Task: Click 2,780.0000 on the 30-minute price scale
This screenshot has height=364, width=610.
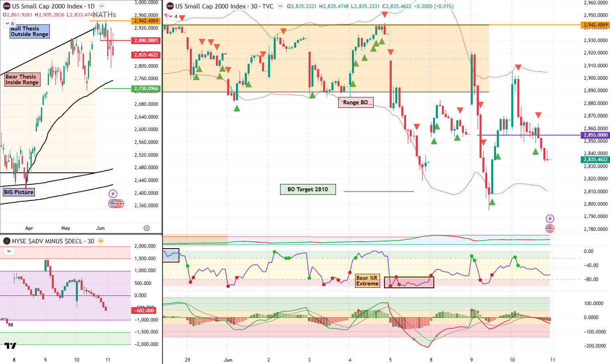Action: coord(596,229)
